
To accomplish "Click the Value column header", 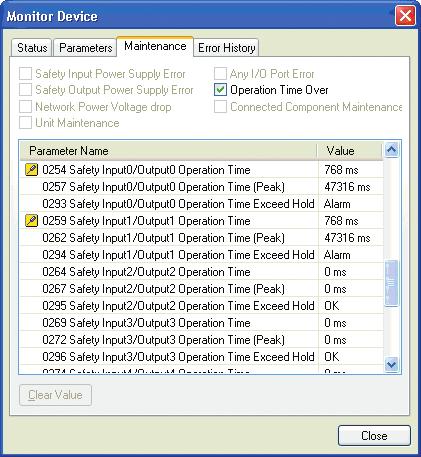I will (350, 151).
